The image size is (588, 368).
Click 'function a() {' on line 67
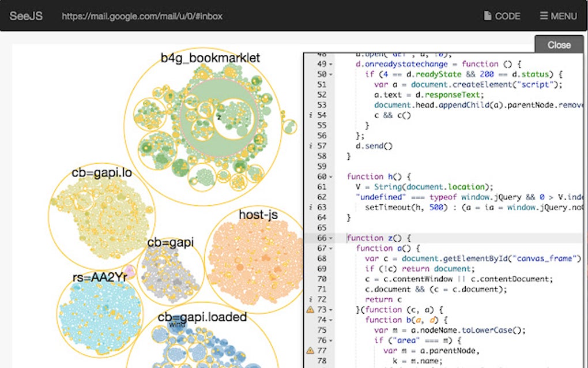click(x=388, y=249)
